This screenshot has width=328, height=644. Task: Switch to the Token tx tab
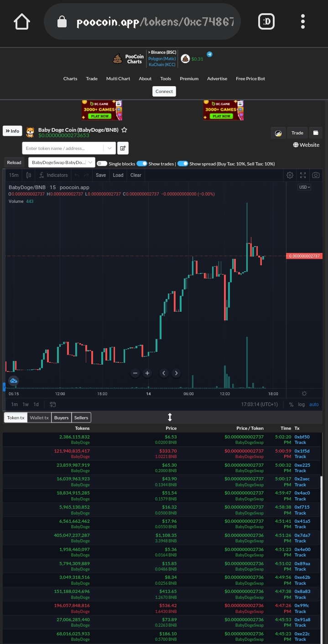pos(16,417)
